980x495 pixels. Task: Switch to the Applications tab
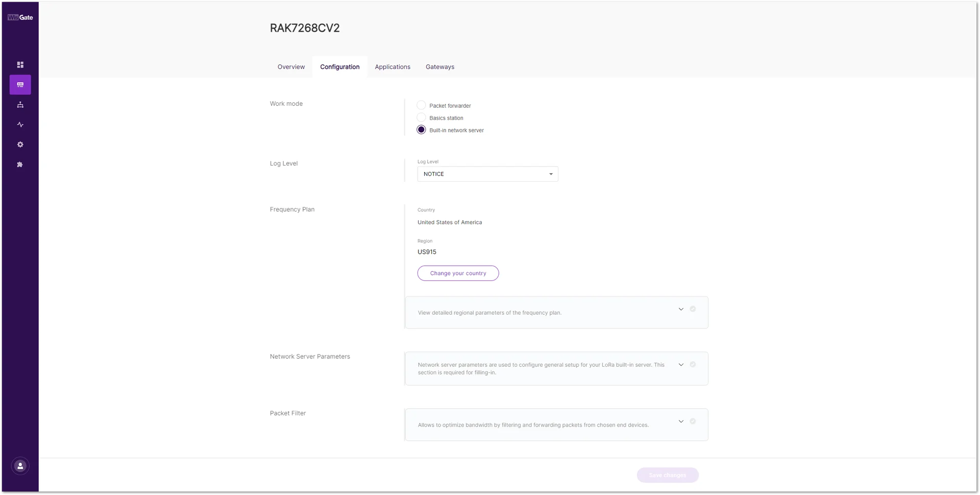point(393,67)
